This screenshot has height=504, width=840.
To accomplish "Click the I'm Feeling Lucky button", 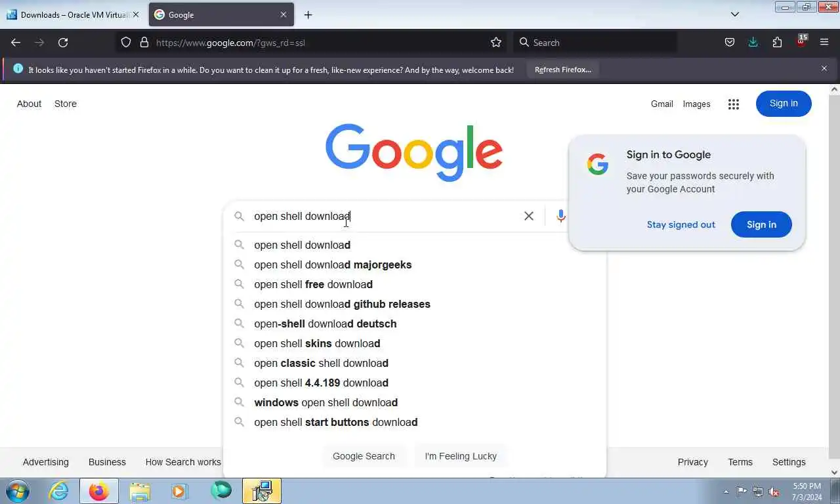I will tap(461, 456).
